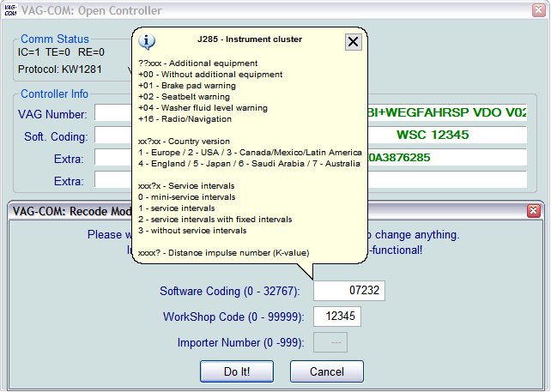
Task: Click the 'xxx?x - Service intervals' line
Action: [x=186, y=186]
